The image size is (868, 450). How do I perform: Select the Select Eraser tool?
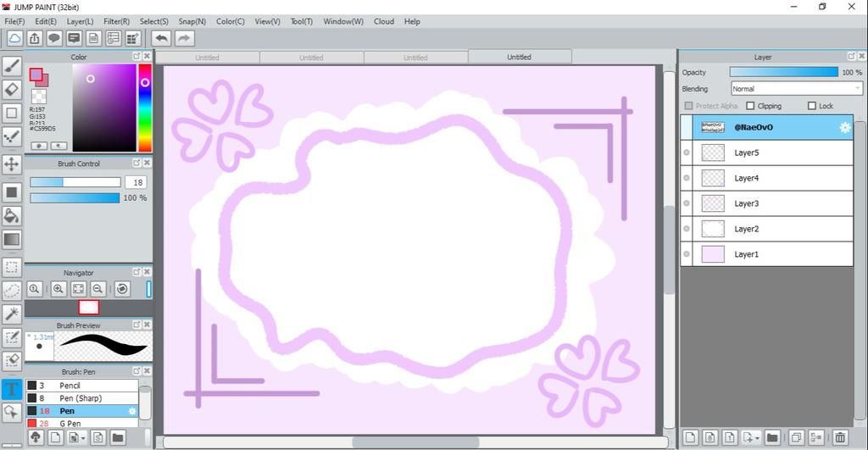(12, 360)
